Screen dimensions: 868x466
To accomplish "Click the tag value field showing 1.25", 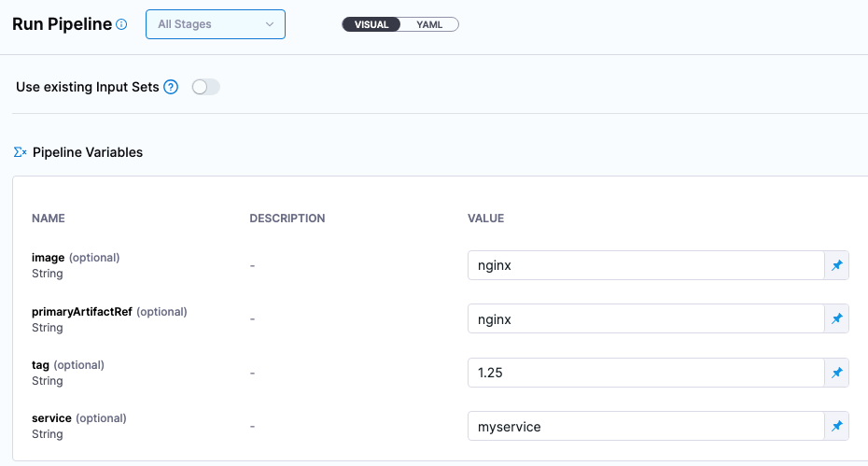I will [644, 373].
